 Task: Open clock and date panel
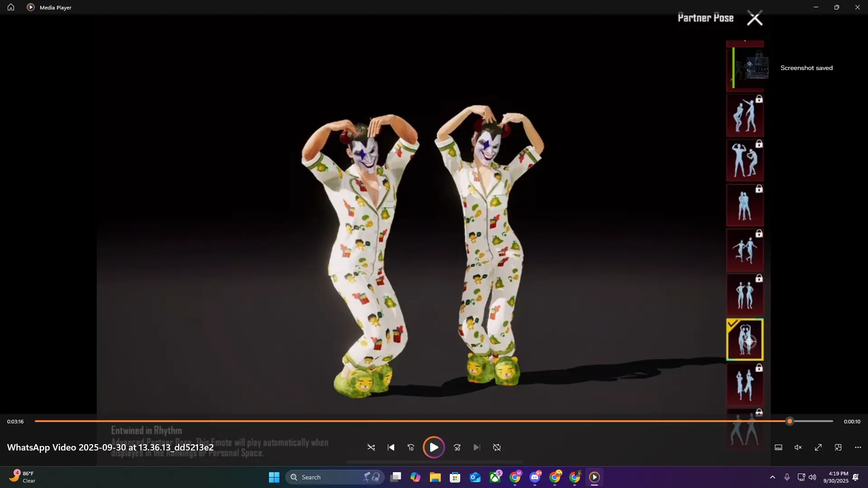click(x=835, y=477)
